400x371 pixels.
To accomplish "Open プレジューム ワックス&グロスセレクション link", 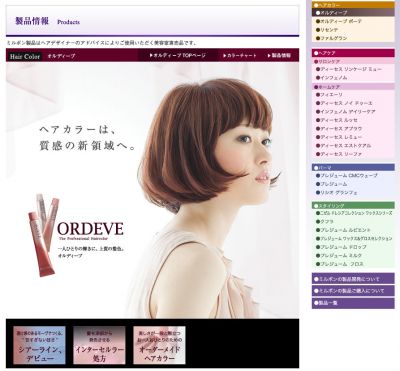I will [x=354, y=239].
